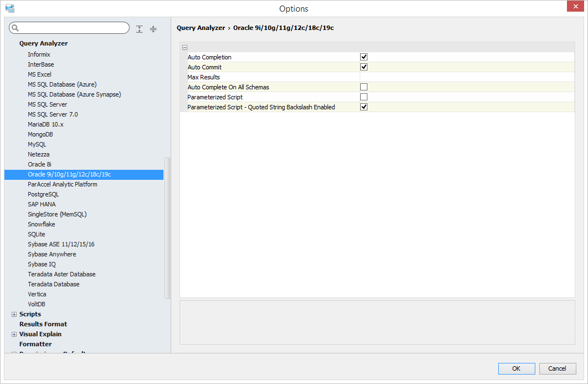
Task: Open the Snowflake settings entry
Action: pos(42,224)
